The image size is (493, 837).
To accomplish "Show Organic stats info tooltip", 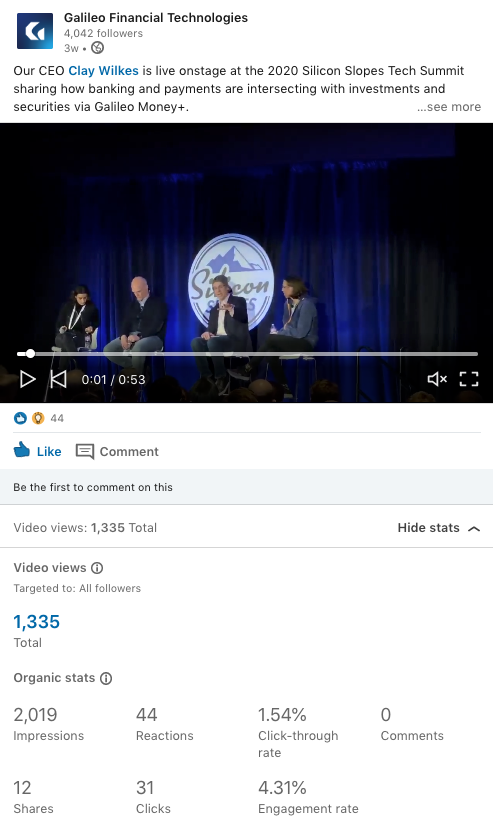I will point(106,678).
